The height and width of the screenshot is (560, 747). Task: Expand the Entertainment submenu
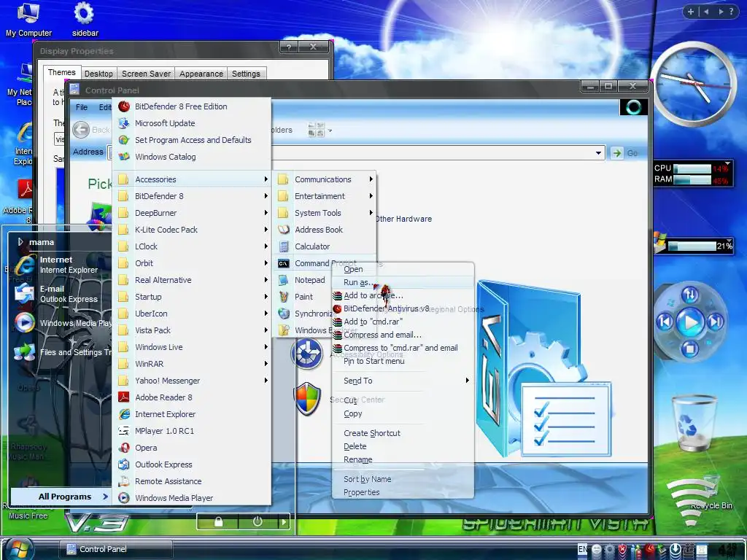coord(324,196)
